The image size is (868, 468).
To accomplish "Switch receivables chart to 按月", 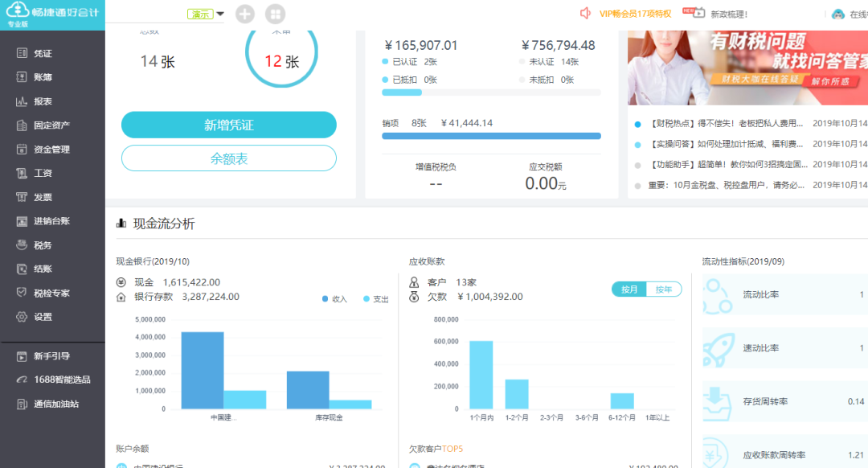I will (628, 289).
